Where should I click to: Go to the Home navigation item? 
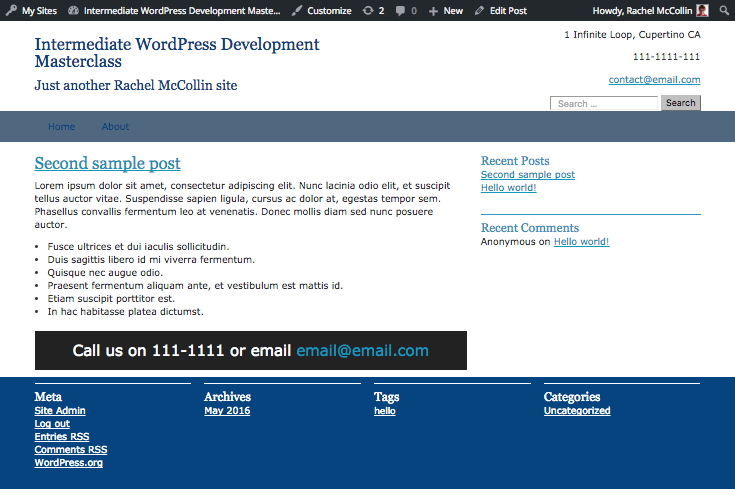[x=61, y=127]
